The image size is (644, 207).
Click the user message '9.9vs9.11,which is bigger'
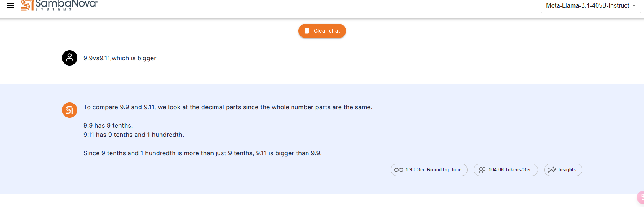pos(120,58)
